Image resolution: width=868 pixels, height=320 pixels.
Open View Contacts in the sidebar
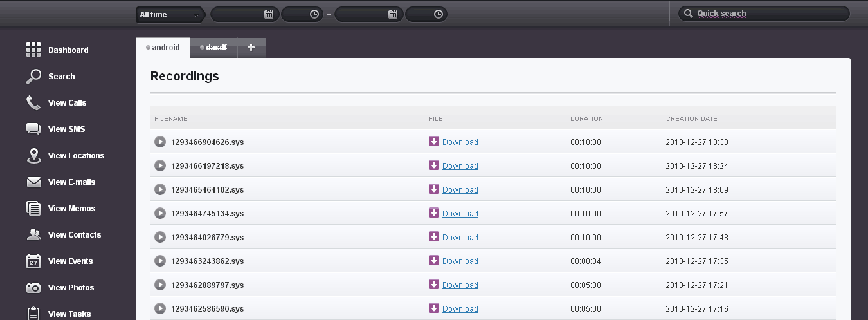[75, 235]
